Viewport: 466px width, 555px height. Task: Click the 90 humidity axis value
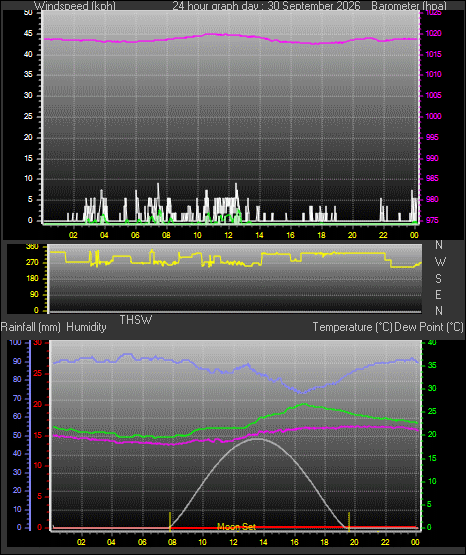point(17,361)
